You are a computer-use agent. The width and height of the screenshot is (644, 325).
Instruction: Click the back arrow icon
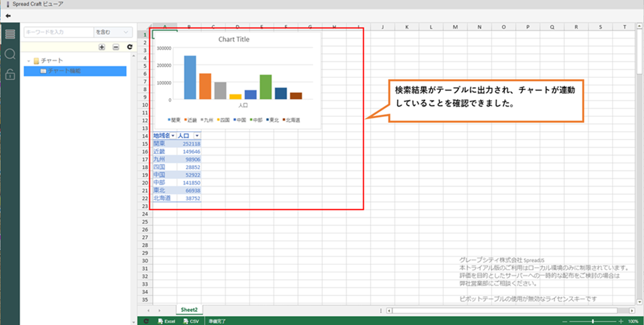[x=8, y=16]
